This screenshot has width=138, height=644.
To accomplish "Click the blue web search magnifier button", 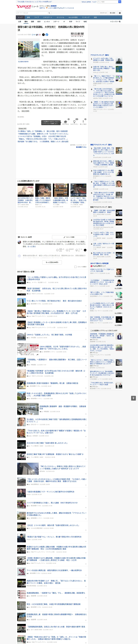I will [120, 2].
